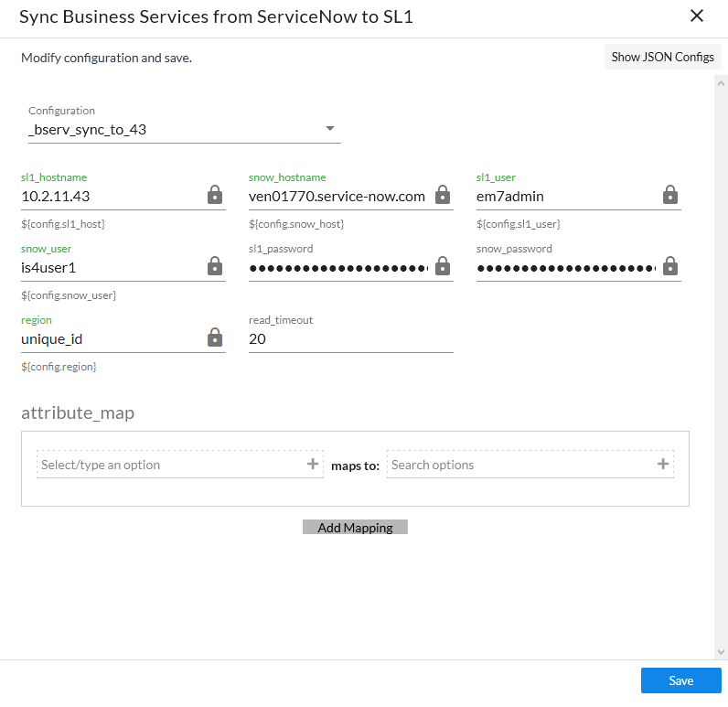Toggle the lock icon for snow_user
This screenshot has height=707, width=728.
214,266
